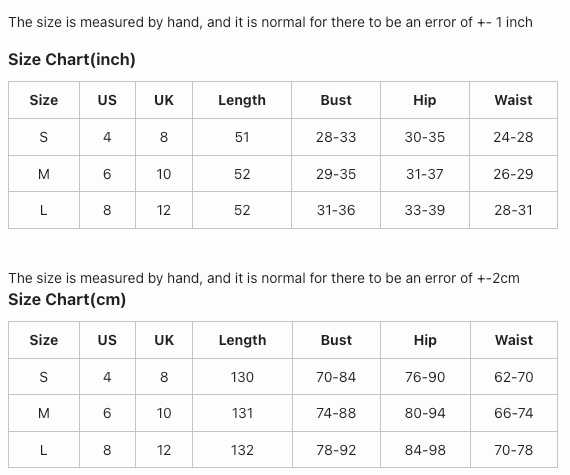This screenshot has width=570, height=475.
Task: Select the M size cell in cm table
Action: [x=44, y=413]
